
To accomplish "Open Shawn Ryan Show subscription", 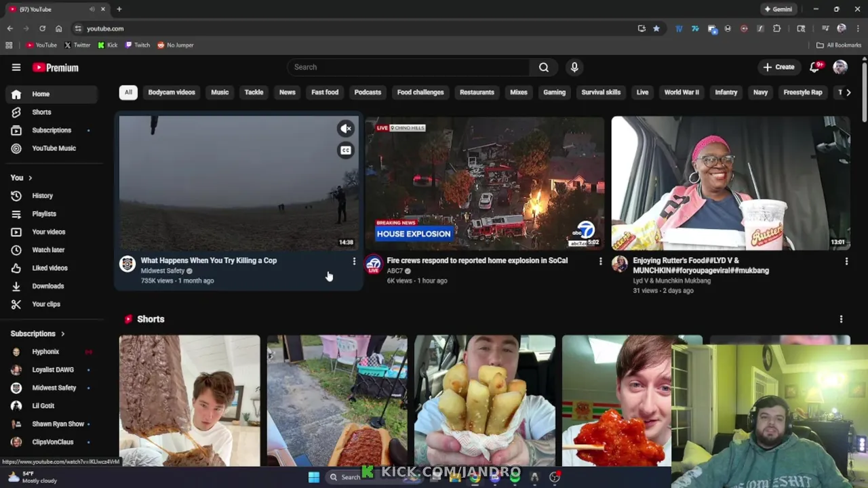I will 52,424.
